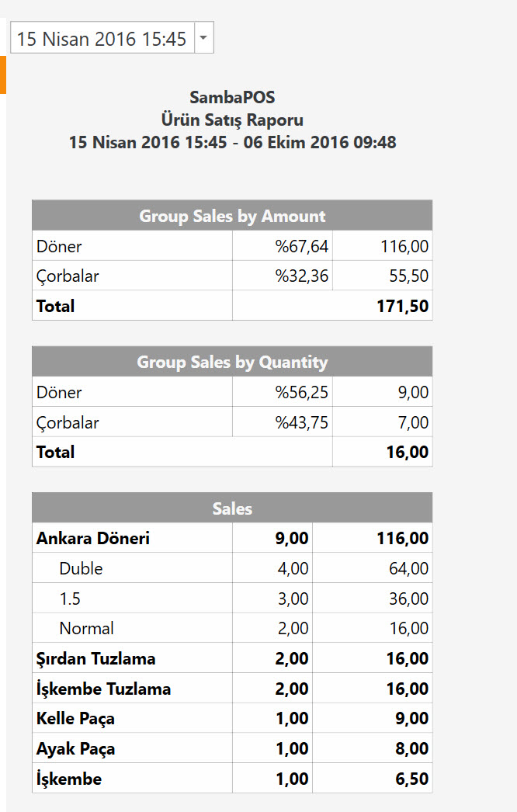Click the Sales table header
This screenshot has height=812, width=517.
click(x=232, y=508)
